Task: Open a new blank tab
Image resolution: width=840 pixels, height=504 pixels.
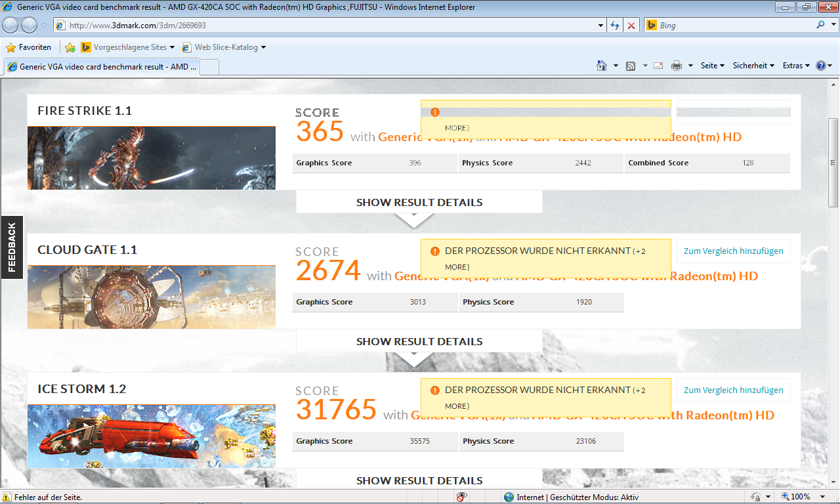Action: (x=209, y=67)
